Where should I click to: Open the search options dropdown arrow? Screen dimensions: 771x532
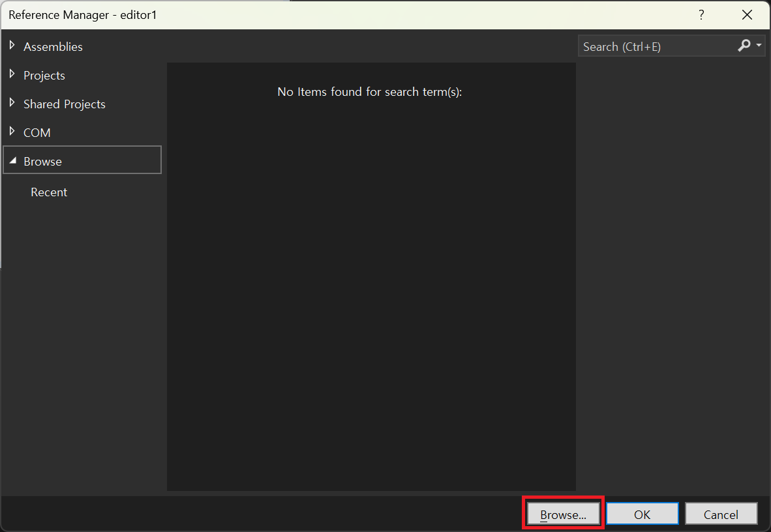pyautogui.click(x=759, y=45)
